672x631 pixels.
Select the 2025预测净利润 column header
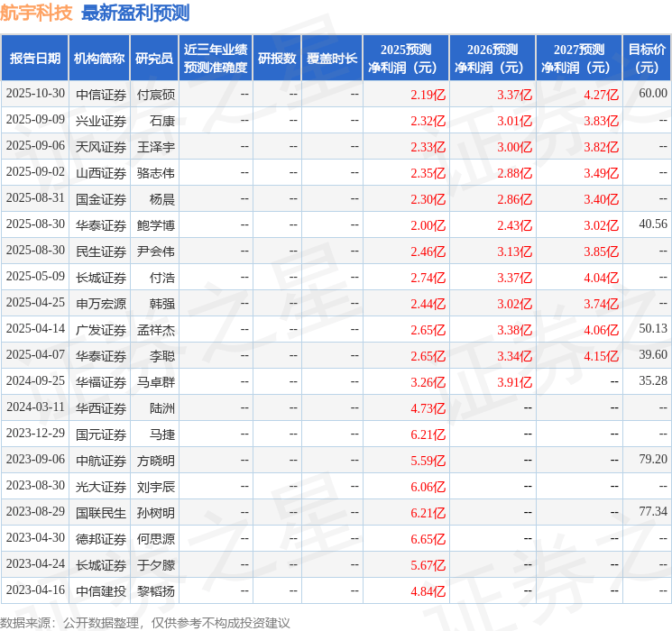406,59
